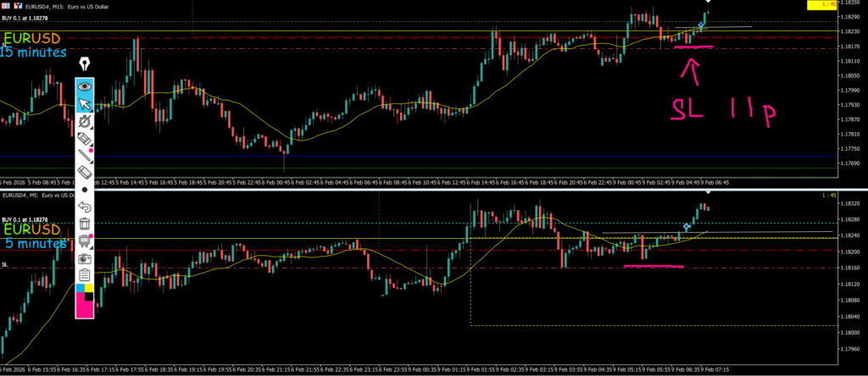Click the SL label on the M5 chart
This screenshot has height=376, width=868.
[4, 265]
